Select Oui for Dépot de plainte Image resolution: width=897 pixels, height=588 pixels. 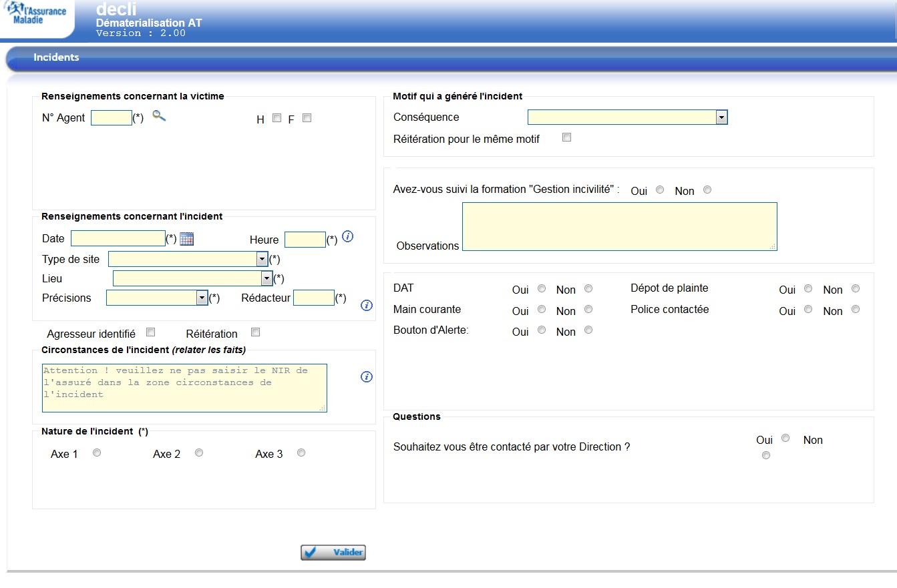tap(808, 289)
